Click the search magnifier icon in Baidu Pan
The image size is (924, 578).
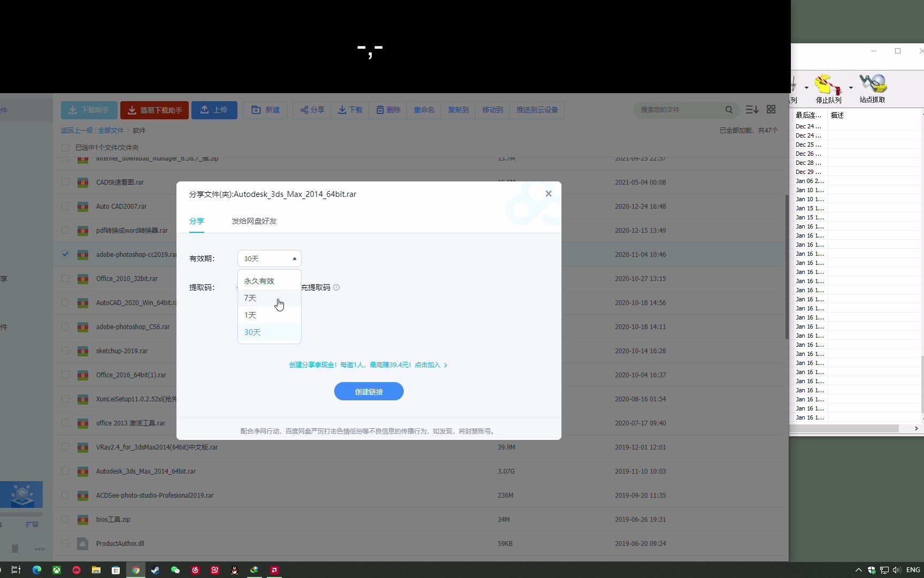pyautogui.click(x=729, y=110)
